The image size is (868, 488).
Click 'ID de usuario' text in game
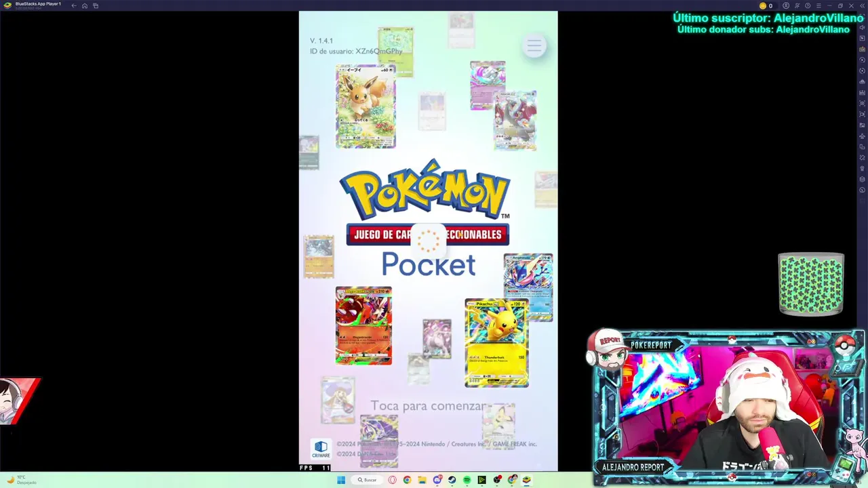[356, 51]
